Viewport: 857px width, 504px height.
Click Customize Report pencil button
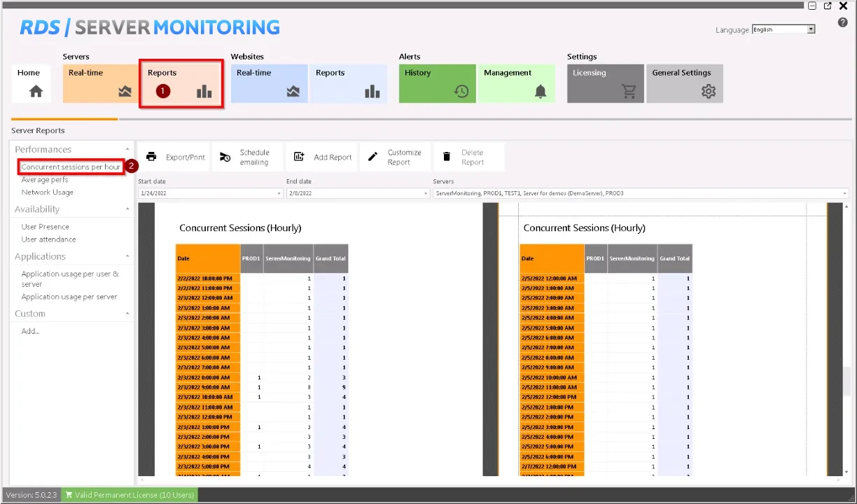(x=396, y=157)
